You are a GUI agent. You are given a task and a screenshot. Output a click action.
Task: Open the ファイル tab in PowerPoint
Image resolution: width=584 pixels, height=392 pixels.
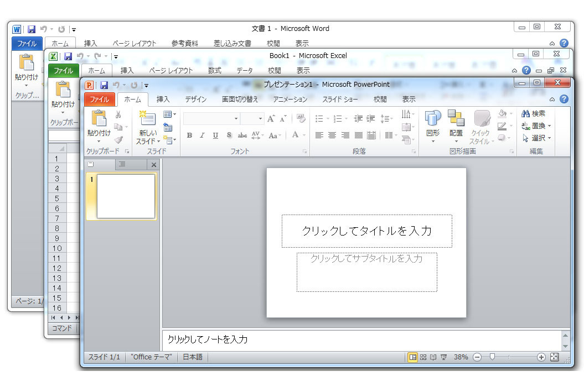pos(99,100)
